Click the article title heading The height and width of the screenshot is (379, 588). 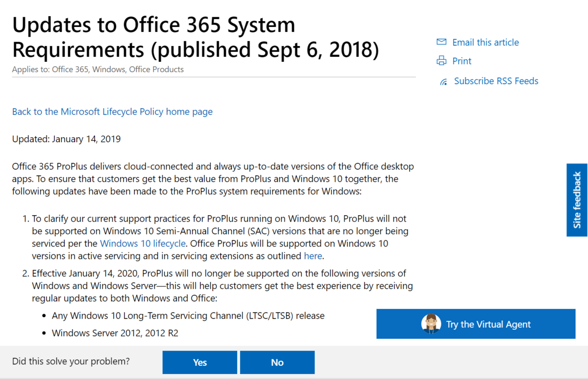(x=196, y=37)
